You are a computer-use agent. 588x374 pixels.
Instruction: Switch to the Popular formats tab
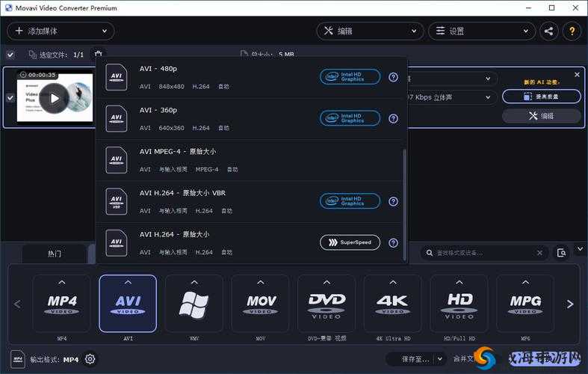(x=55, y=254)
